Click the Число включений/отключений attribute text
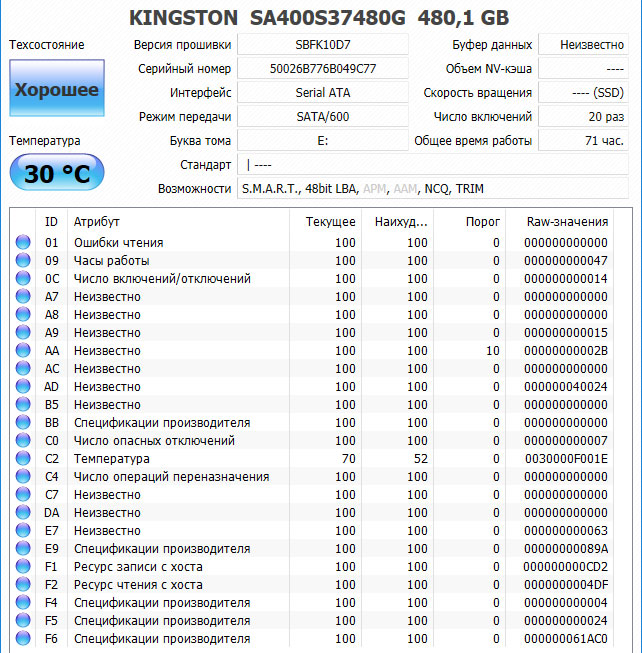Image resolution: width=642 pixels, height=653 pixels. click(162, 279)
